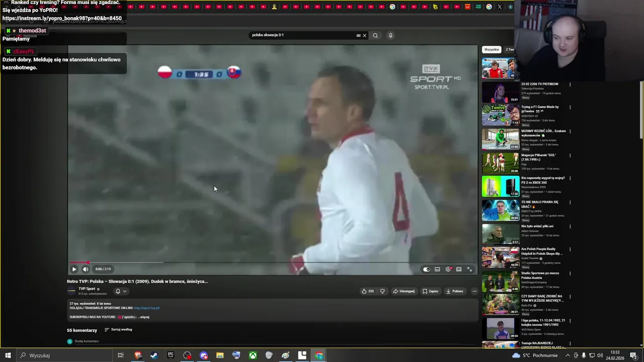The width and height of the screenshot is (644, 362).
Task: Open options for 'Are Polish People Really Helpful' video
Action: pyautogui.click(x=570, y=250)
